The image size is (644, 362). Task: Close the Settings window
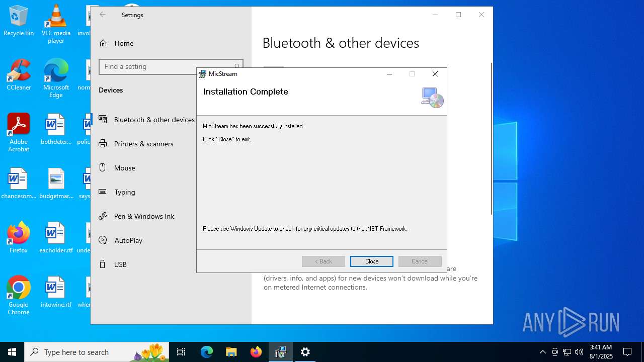[481, 15]
